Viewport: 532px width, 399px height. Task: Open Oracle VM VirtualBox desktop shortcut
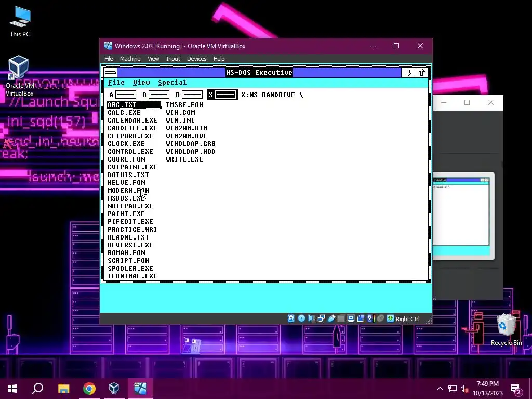(x=20, y=76)
